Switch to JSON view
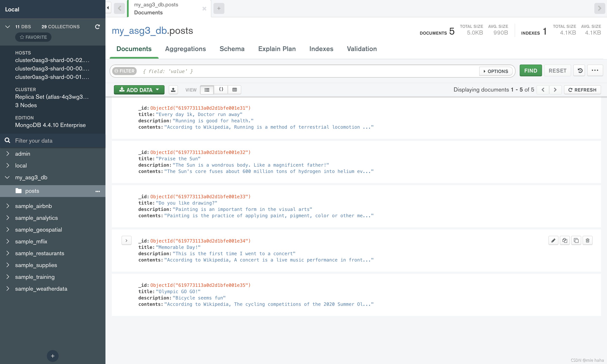 click(221, 90)
